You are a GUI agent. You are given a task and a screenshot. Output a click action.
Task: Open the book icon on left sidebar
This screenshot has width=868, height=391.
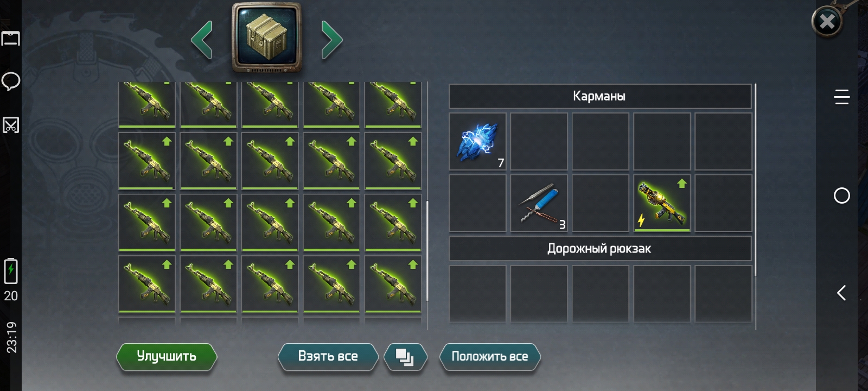(11, 39)
